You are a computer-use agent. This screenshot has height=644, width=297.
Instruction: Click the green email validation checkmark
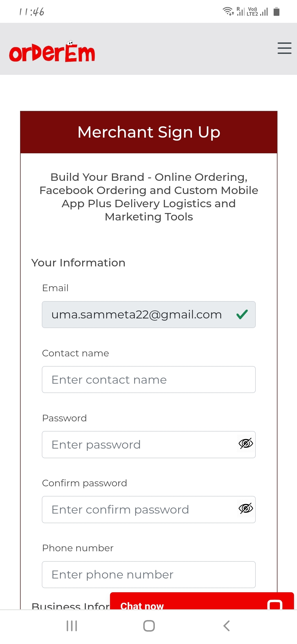(x=242, y=314)
